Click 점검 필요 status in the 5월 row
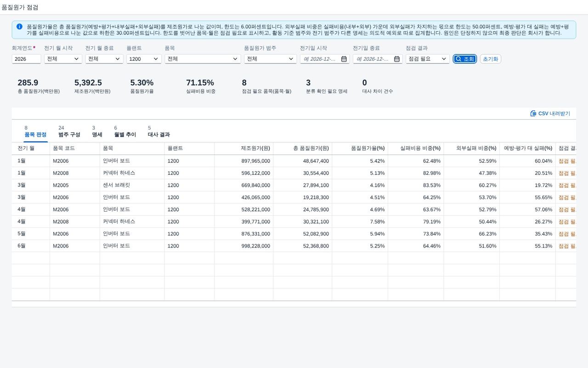This screenshot has height=368, width=588. [567, 234]
